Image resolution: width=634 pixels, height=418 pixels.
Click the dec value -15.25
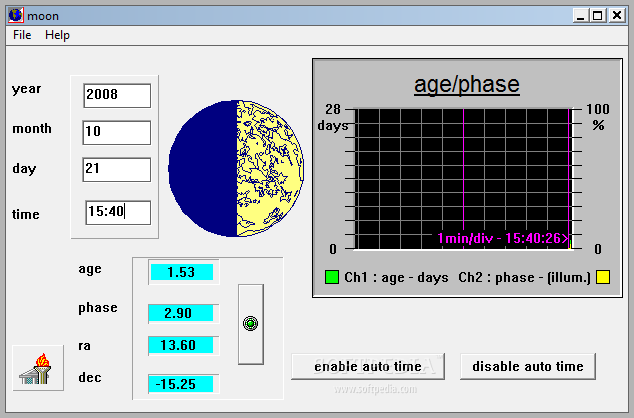pos(181,384)
